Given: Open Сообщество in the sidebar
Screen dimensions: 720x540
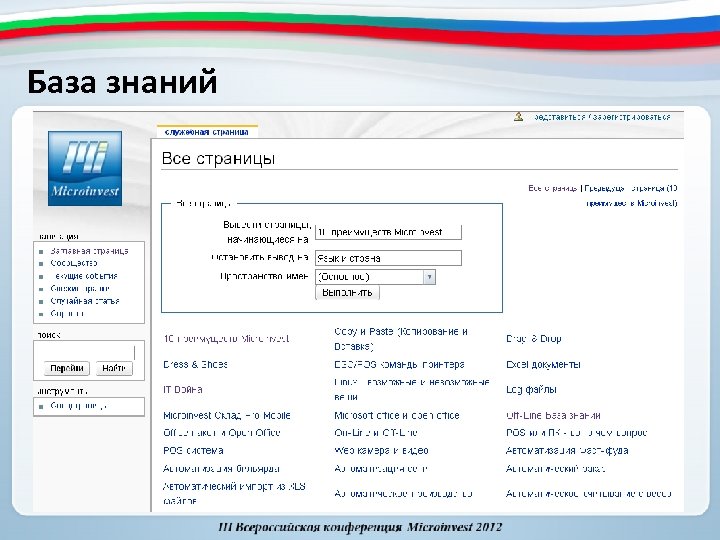Looking at the screenshot, I should click(74, 263).
